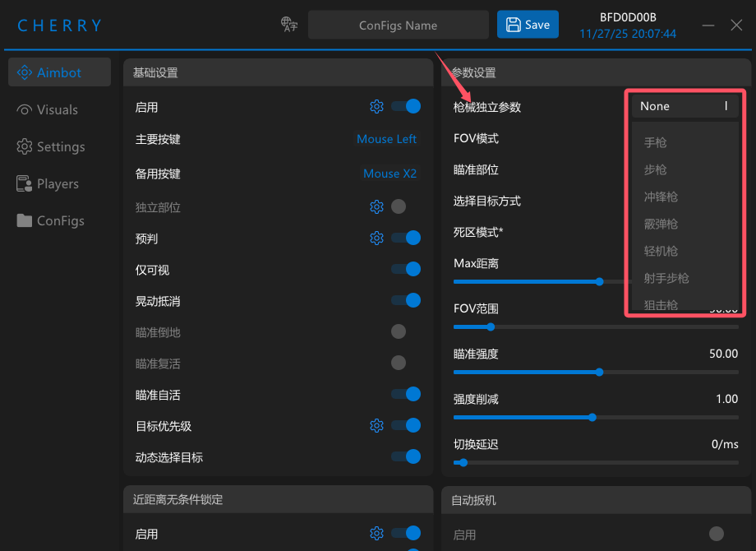Enable the 瞄准复活 toggle

click(x=399, y=363)
